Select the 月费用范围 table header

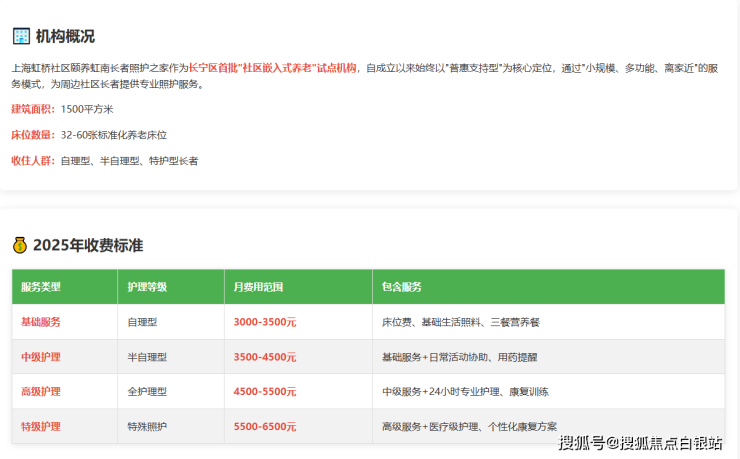[258, 287]
